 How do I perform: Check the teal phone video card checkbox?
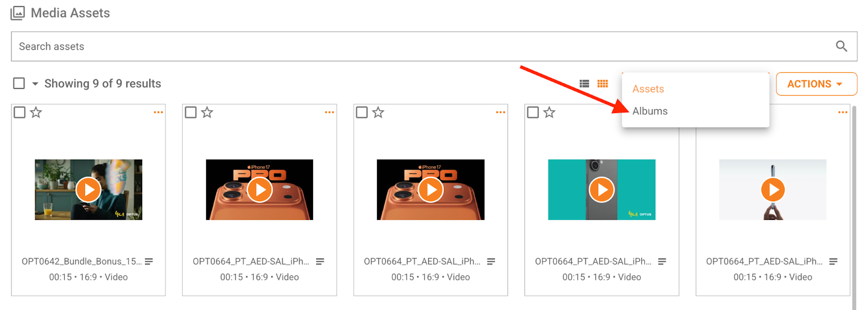point(533,112)
